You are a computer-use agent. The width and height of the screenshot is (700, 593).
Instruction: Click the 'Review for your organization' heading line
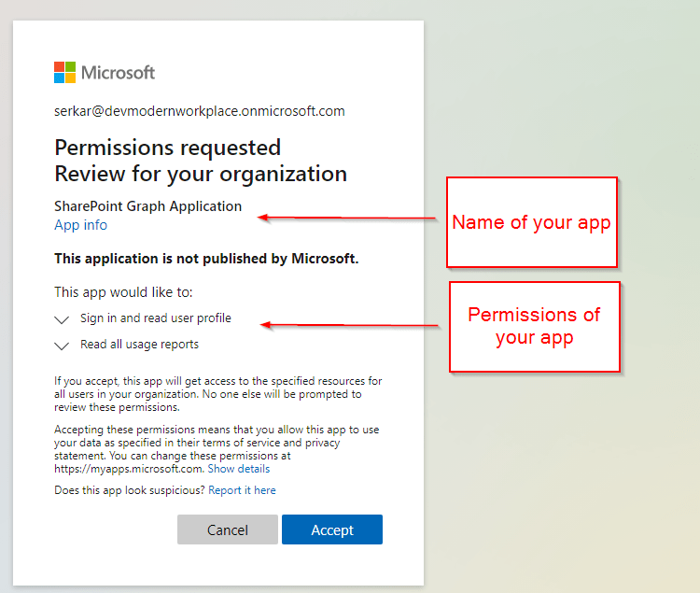coord(200,174)
